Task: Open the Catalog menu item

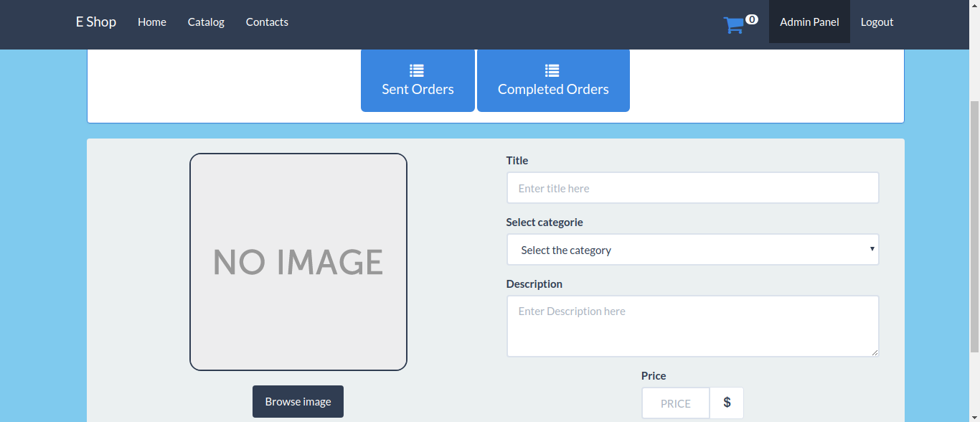Action: (206, 22)
